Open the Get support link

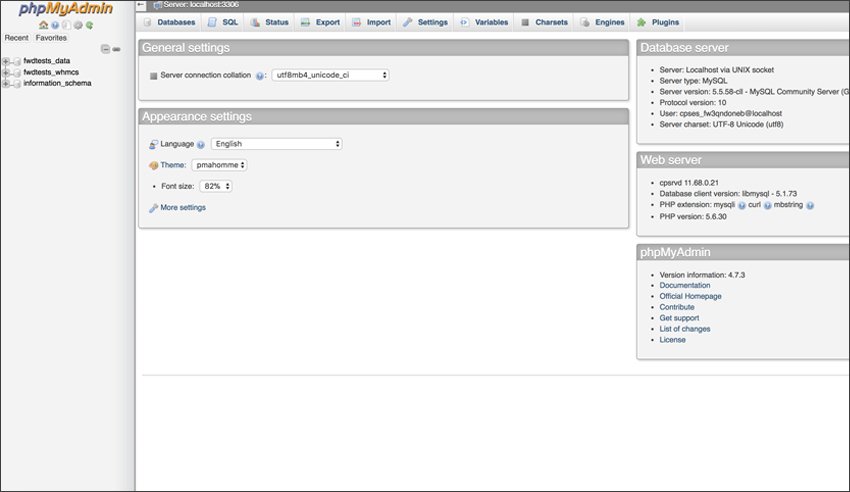click(679, 318)
